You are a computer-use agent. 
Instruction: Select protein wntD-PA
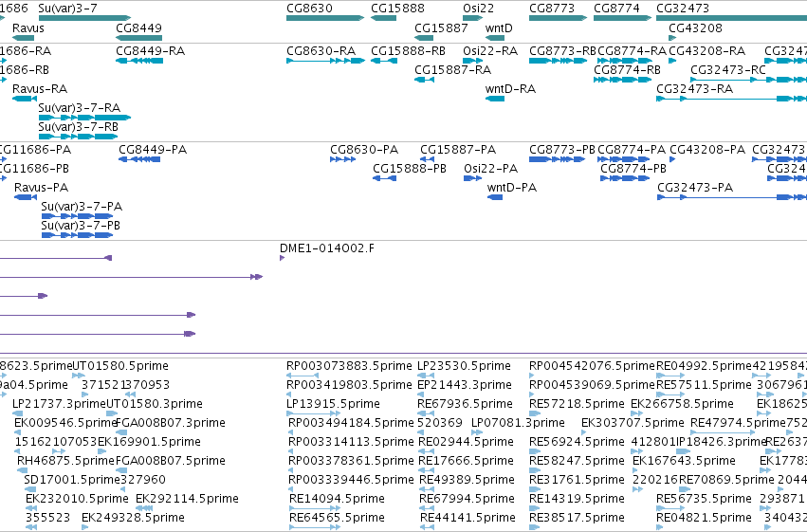(x=495, y=197)
